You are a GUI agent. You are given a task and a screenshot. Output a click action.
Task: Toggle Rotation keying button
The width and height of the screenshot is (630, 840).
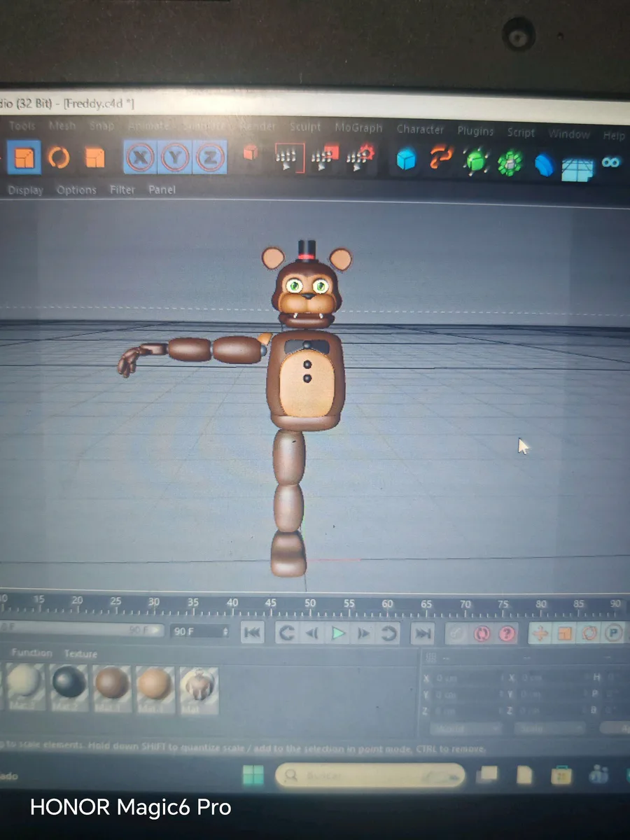pos(589,633)
